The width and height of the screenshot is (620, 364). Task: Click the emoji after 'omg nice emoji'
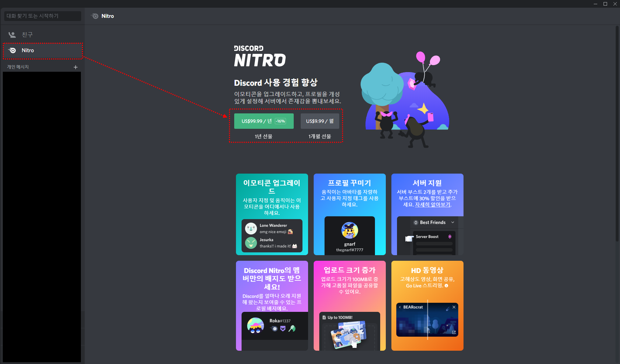(290, 232)
